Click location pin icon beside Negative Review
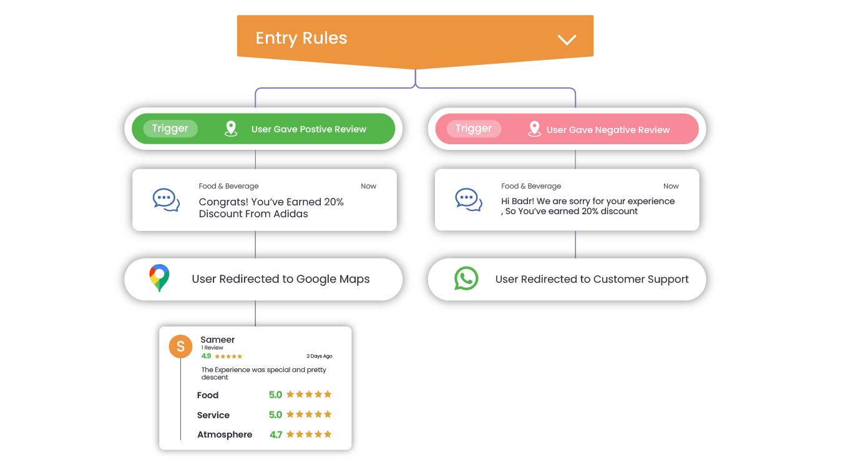This screenshot has width=868, height=465. [534, 129]
